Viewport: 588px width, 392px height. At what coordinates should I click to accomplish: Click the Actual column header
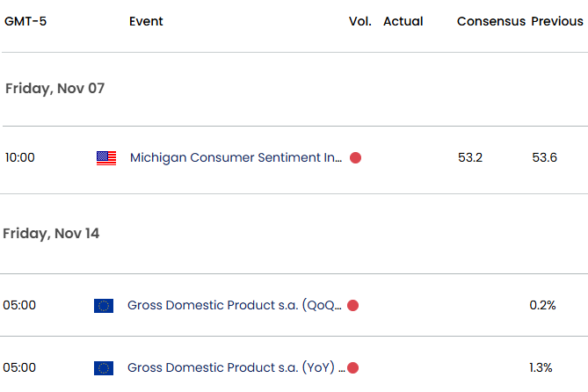pos(403,21)
